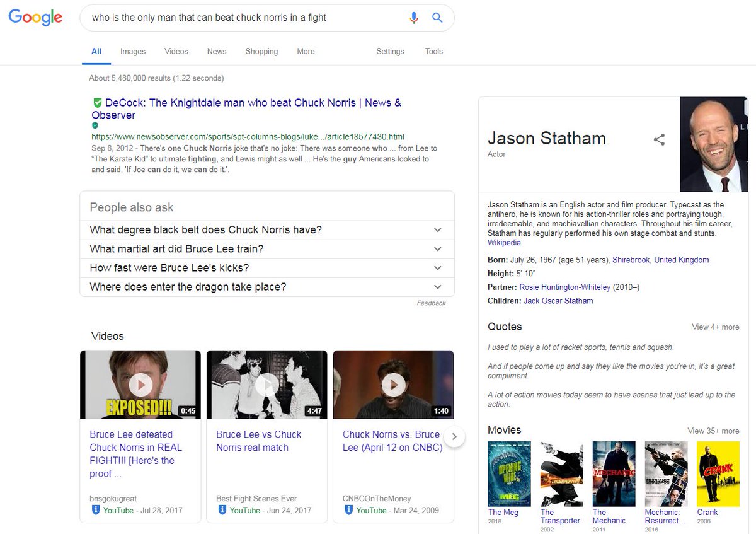Open 'Chuck Norris vs. Bruce Lee (April 12 on CNBC)' title

392,441
